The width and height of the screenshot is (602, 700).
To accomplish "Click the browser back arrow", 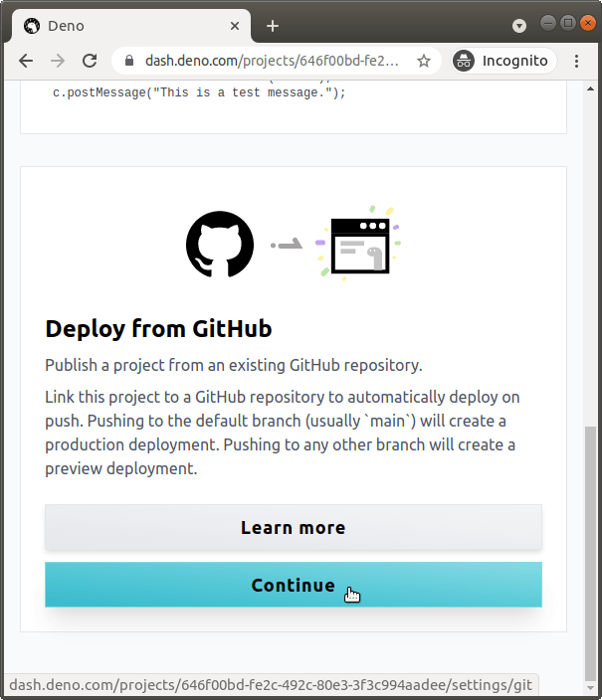I will point(26,61).
